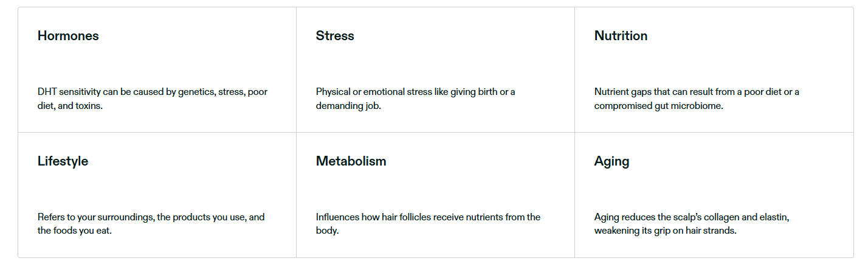Click "compromised gut microbiome." text
868x269 pixels.
tap(659, 105)
